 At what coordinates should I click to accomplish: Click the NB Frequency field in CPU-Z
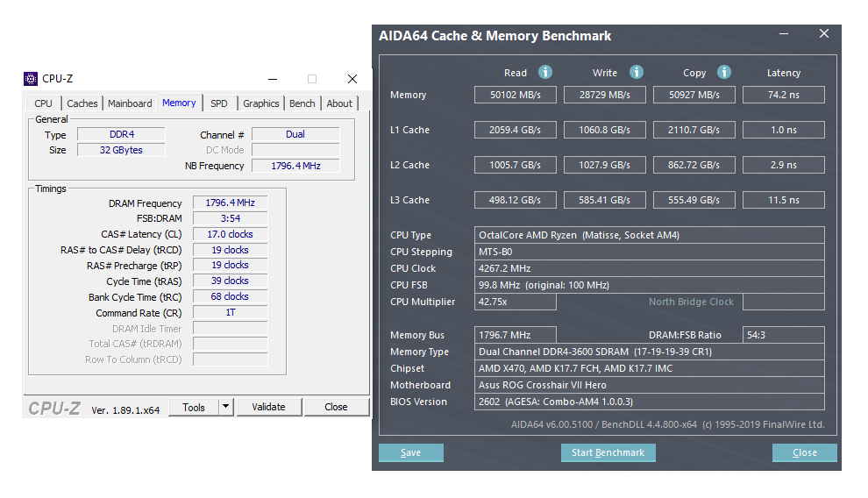(295, 166)
